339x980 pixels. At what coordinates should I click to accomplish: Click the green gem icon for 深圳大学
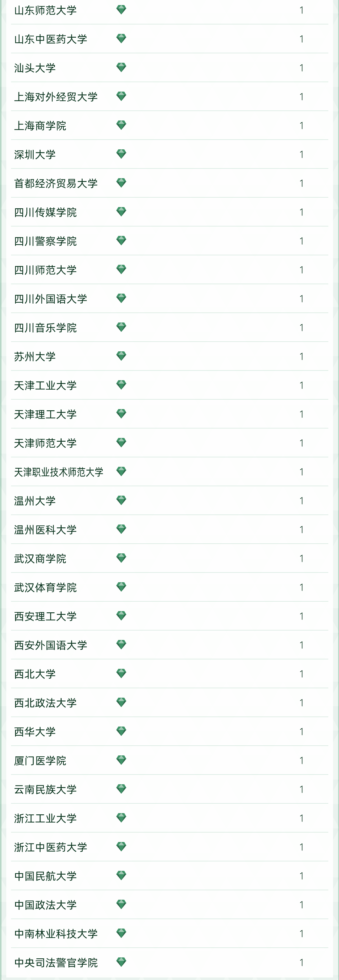click(x=121, y=154)
